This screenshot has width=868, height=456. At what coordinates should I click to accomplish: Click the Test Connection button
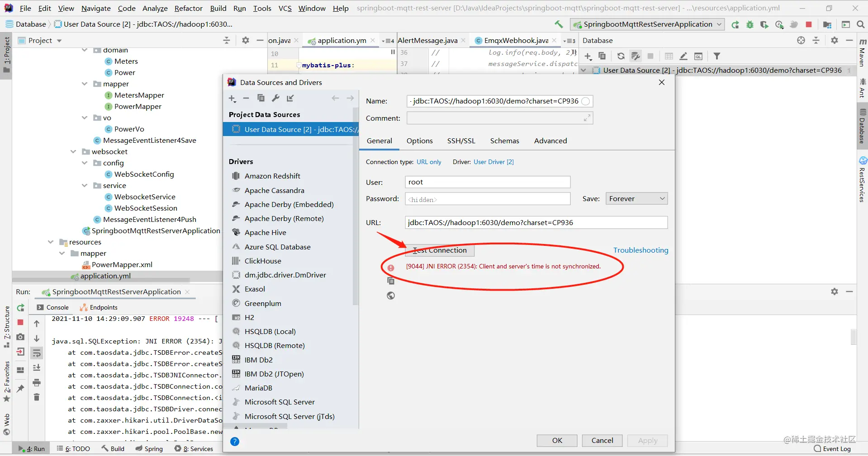pyautogui.click(x=439, y=250)
